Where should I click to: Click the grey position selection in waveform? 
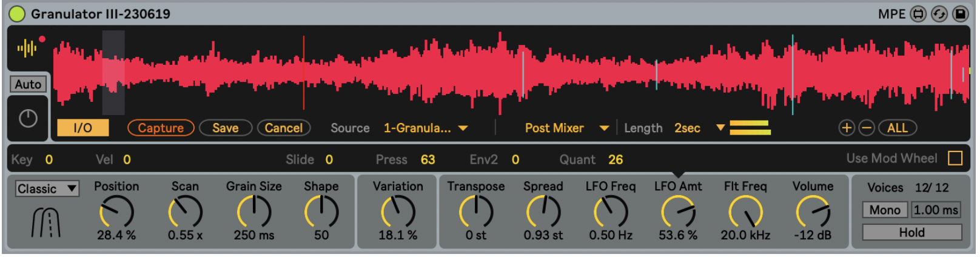pyautogui.click(x=113, y=73)
